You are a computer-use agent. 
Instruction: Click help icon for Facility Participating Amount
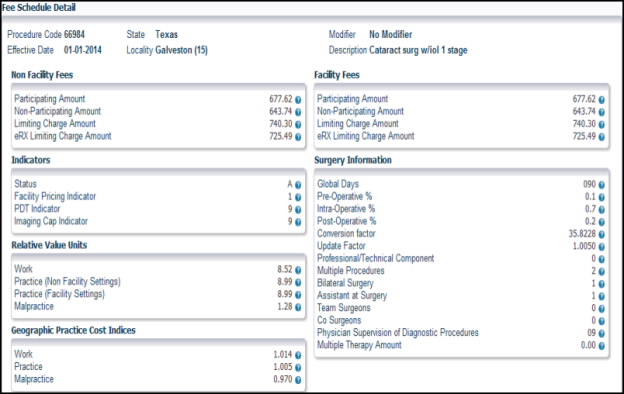pos(601,100)
